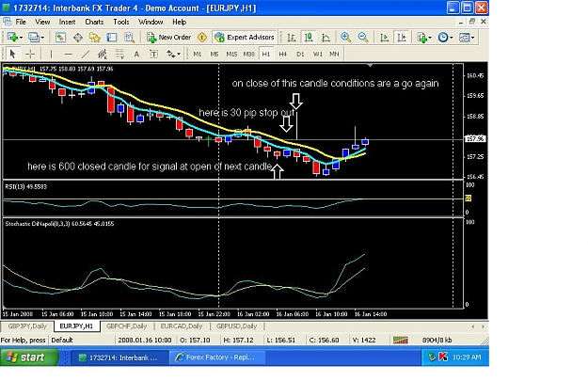Open the View menu
The height and width of the screenshot is (381, 588).
click(42, 22)
